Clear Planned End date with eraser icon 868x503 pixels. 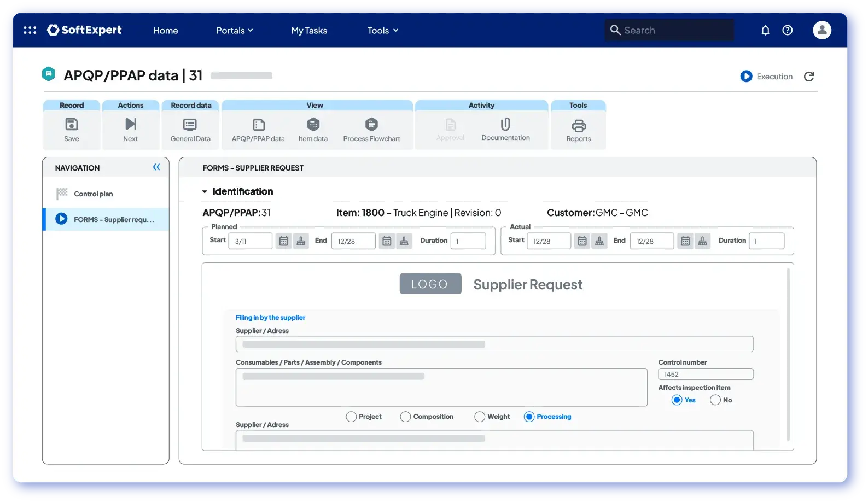click(404, 241)
